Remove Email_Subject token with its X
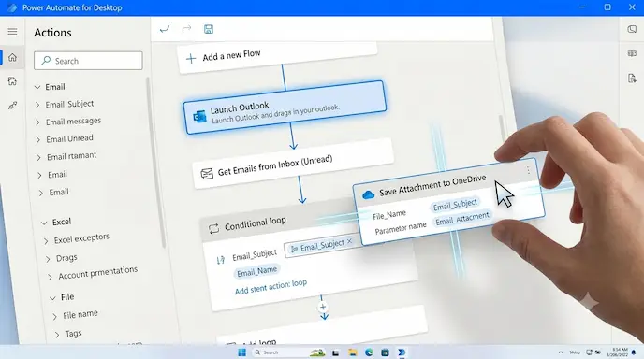The height and width of the screenshot is (359, 644). pyautogui.click(x=349, y=241)
